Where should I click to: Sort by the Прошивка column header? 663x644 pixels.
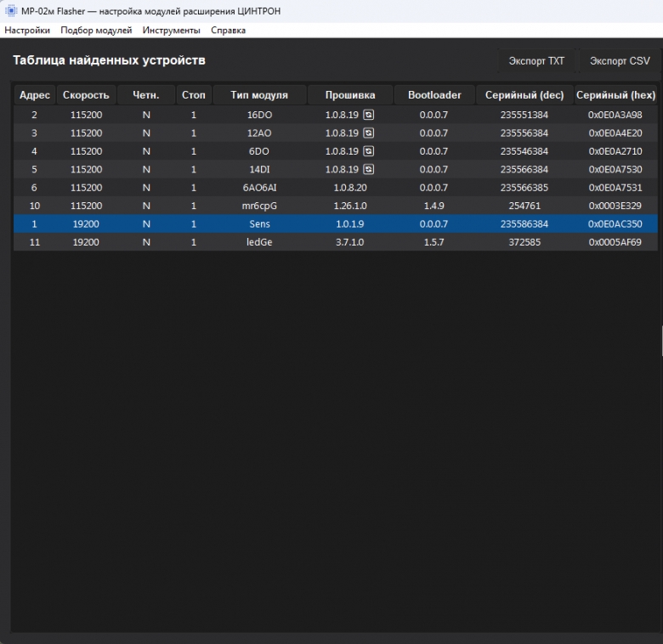click(350, 95)
